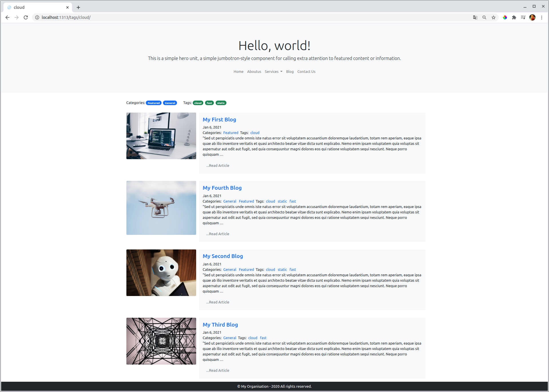Click the site info icon in address bar
The height and width of the screenshot is (392, 549).
(x=37, y=17)
